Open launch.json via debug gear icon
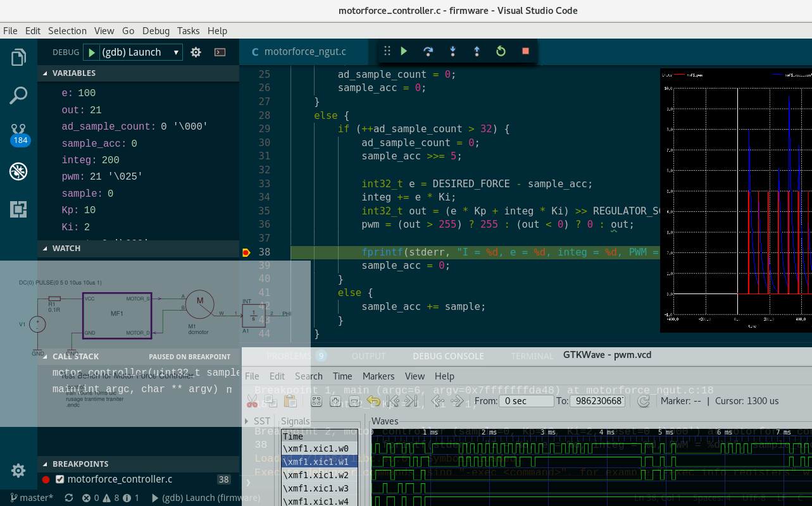The image size is (812, 506). pyautogui.click(x=196, y=52)
